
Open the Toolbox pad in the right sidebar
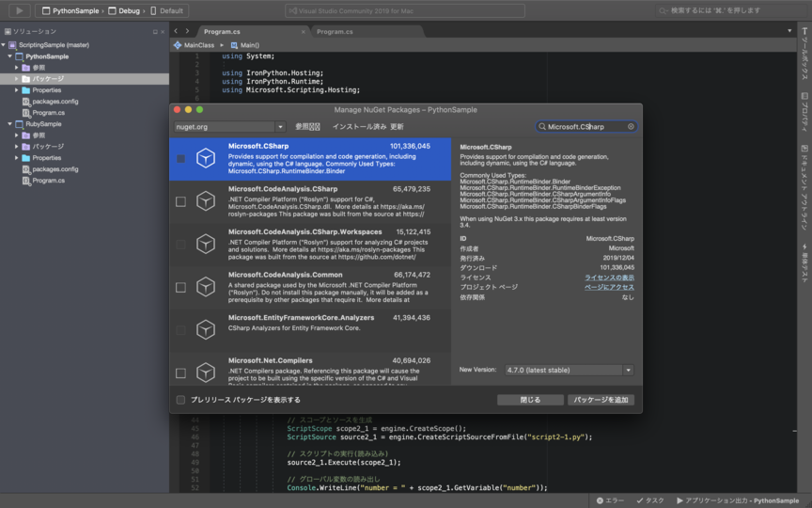pyautogui.click(x=804, y=54)
